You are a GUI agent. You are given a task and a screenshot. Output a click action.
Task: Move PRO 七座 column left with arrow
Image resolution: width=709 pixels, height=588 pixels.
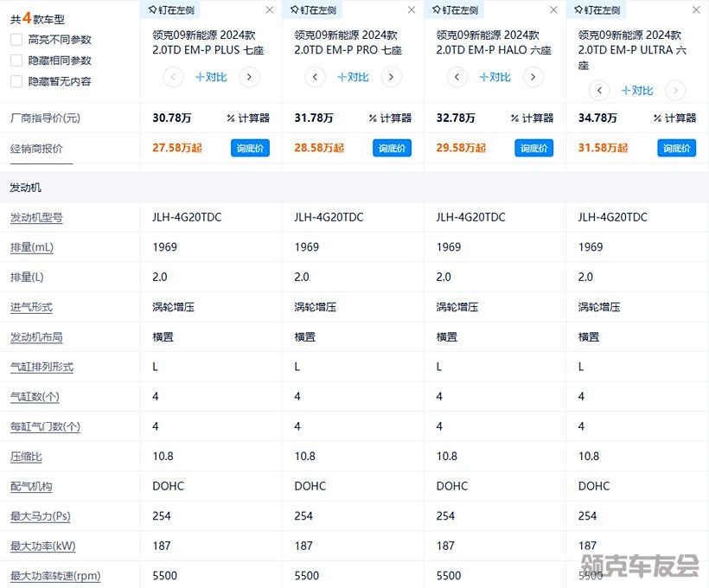tap(315, 77)
